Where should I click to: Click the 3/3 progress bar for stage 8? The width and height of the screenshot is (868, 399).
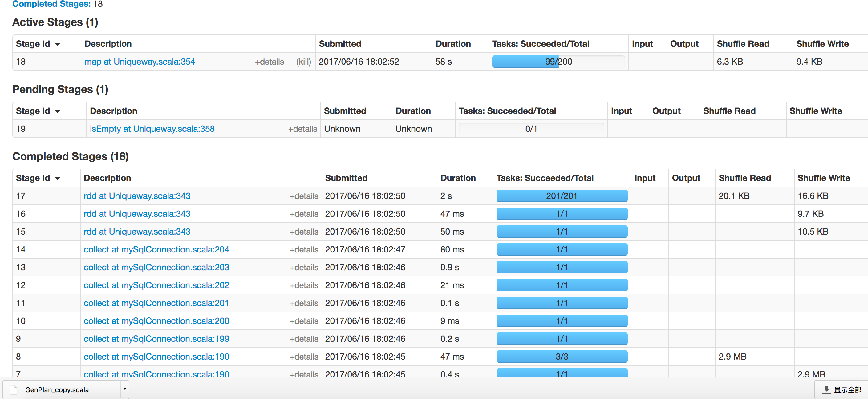point(562,356)
